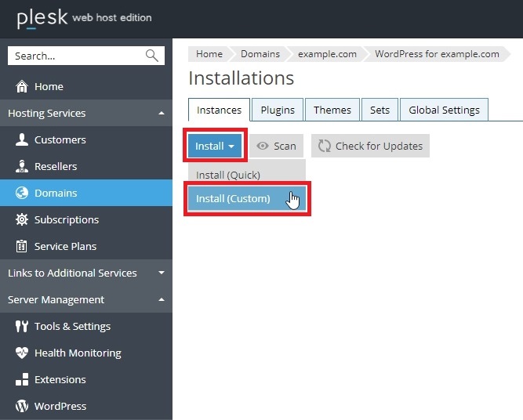The image size is (523, 420).
Task: Click the WordPress logo icon in sidebar
Action: click(21, 406)
